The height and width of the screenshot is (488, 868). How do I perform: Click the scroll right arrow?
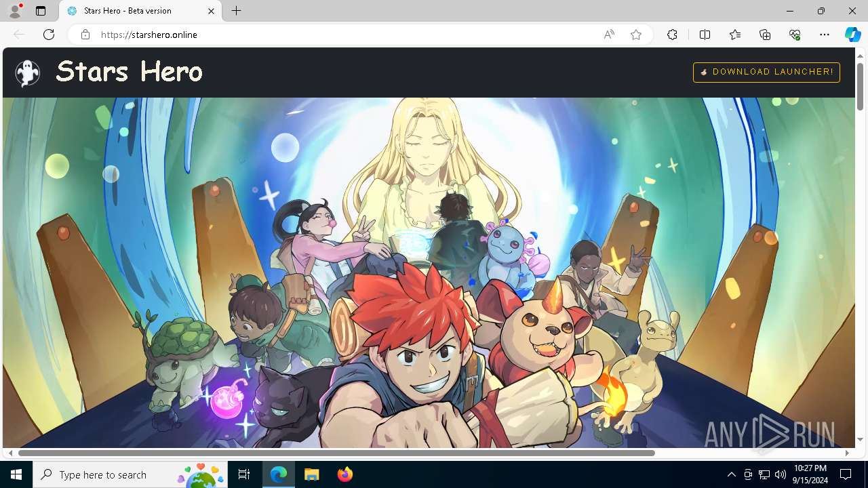click(847, 453)
